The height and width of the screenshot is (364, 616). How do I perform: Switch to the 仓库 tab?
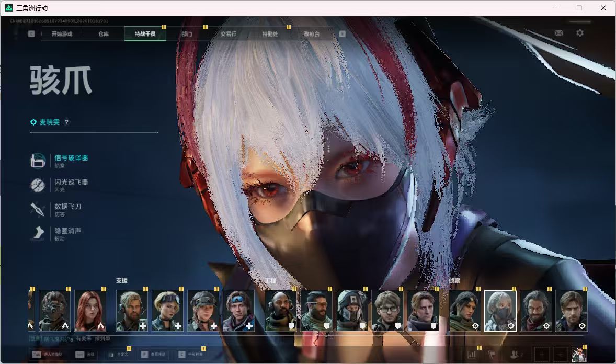[104, 34]
